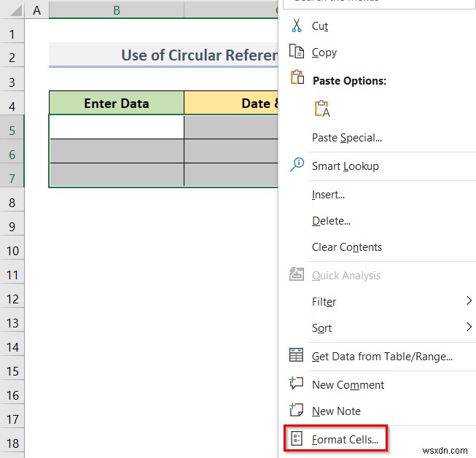Select row 4 header
The width and height of the screenshot is (476, 458).
[12, 103]
